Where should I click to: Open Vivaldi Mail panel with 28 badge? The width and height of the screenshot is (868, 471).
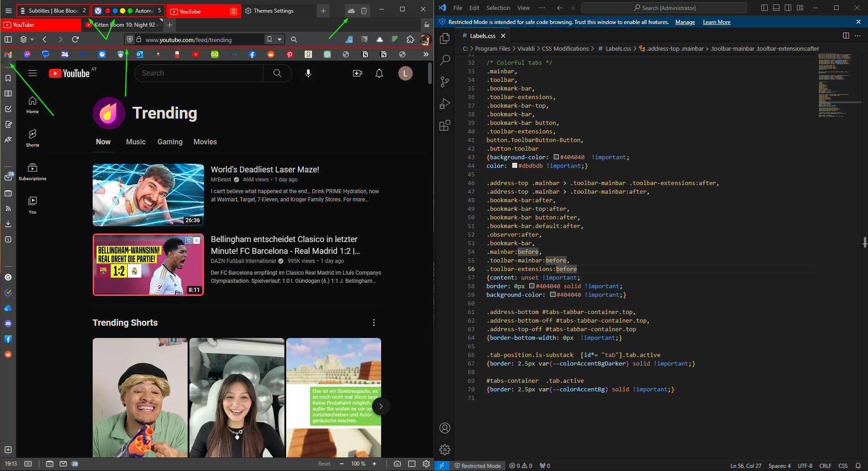point(9,177)
